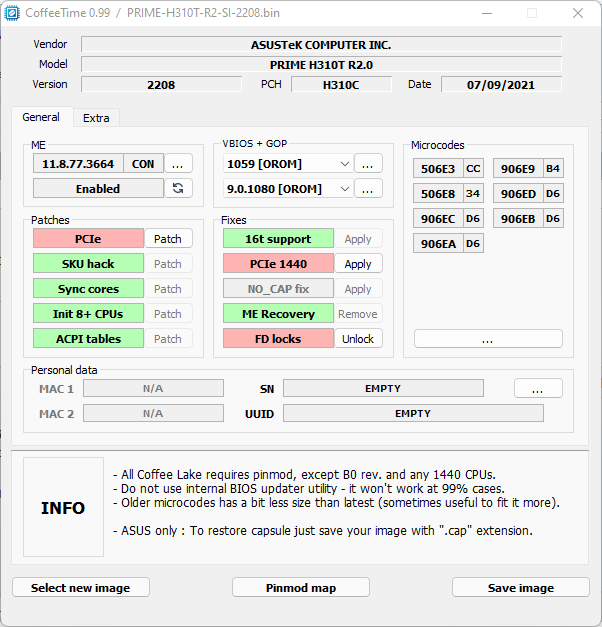Screen dimensions: 602x627
Task: Click Save image button
Action: pos(521,587)
